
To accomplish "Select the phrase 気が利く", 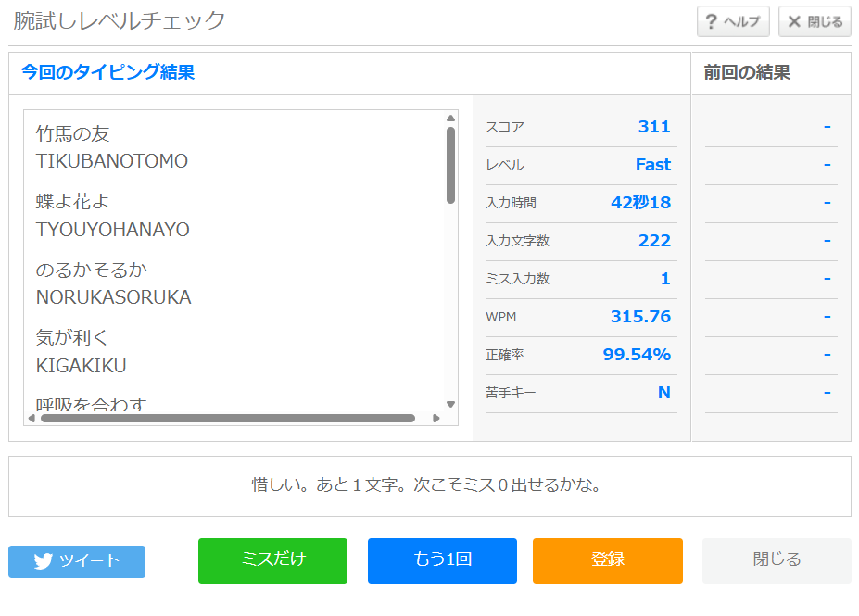I will (71, 338).
